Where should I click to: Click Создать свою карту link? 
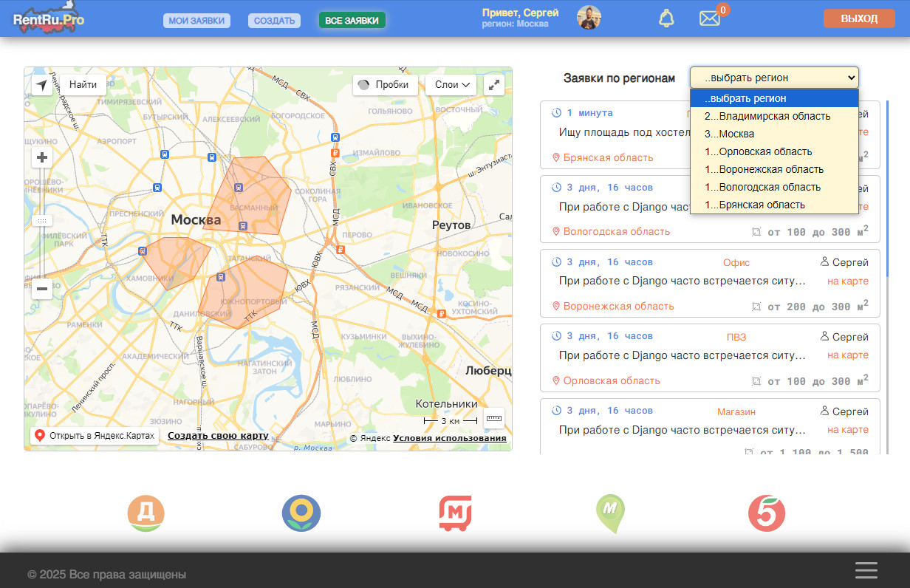(218, 436)
